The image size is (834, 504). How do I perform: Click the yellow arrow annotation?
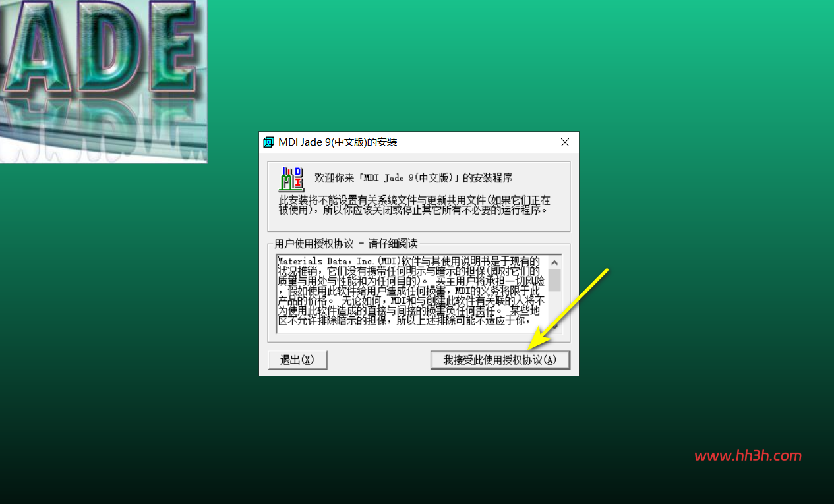coord(568,308)
